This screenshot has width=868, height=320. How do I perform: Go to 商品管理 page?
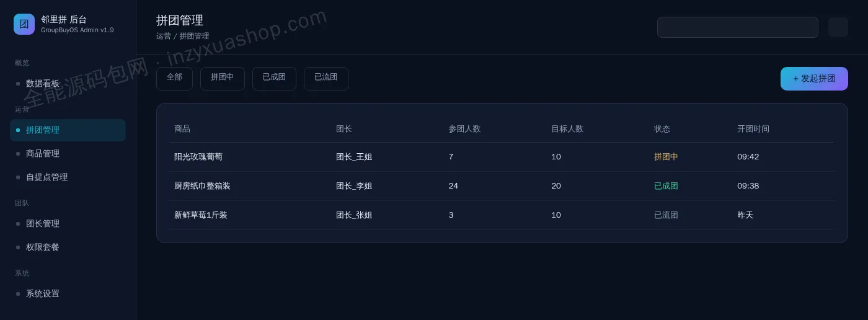tap(68, 154)
